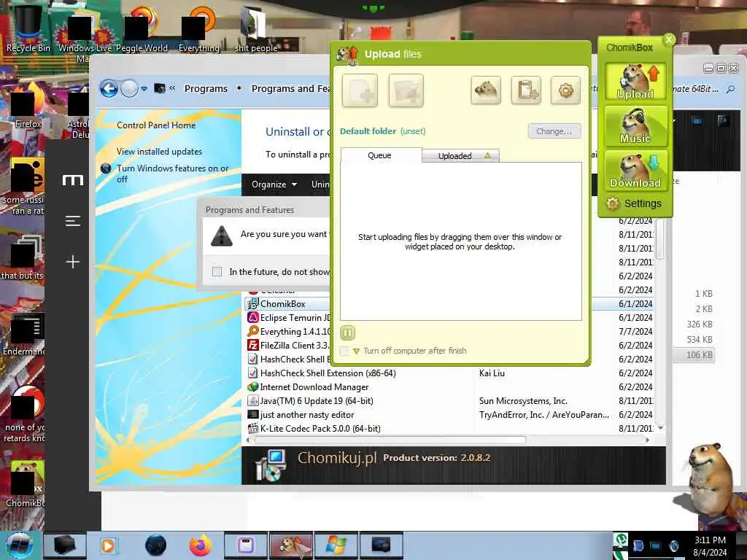Image resolution: width=747 pixels, height=560 pixels.
Task: Click the horizontal scrollbar under programs list
Action: click(391, 440)
